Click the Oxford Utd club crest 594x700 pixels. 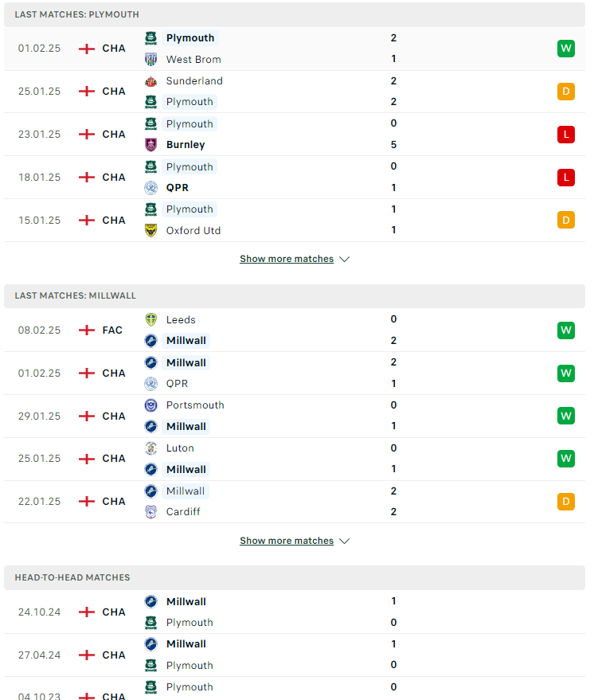point(150,230)
